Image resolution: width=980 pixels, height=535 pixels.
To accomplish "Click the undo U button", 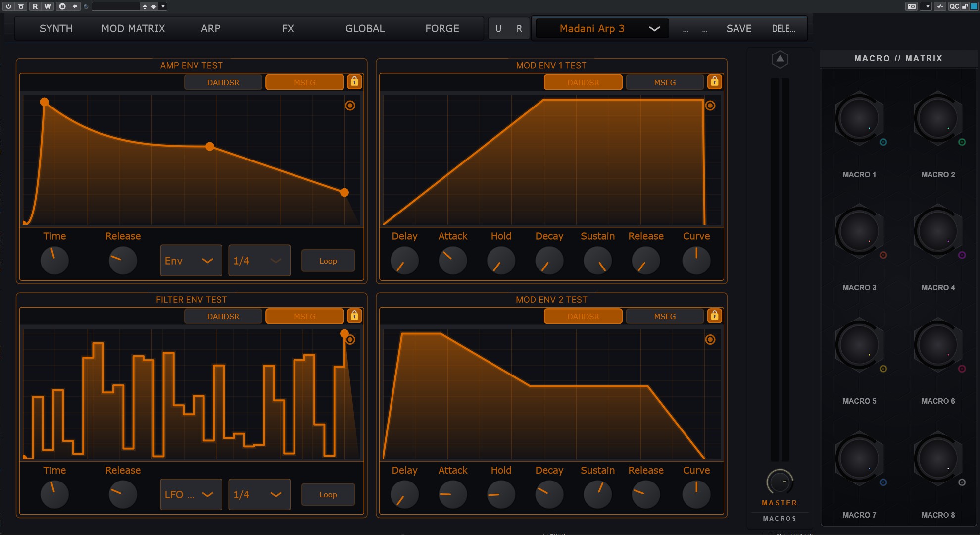I will tap(498, 29).
